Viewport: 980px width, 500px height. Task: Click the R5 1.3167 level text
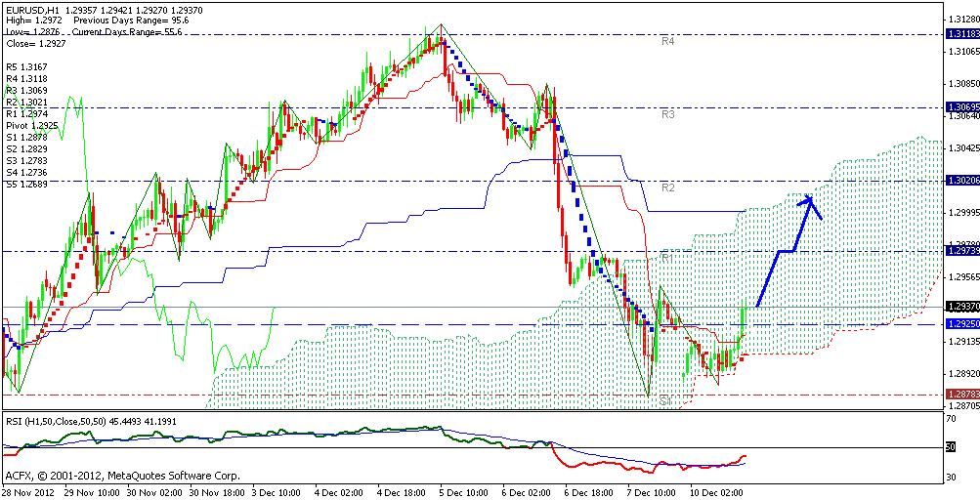(27, 66)
